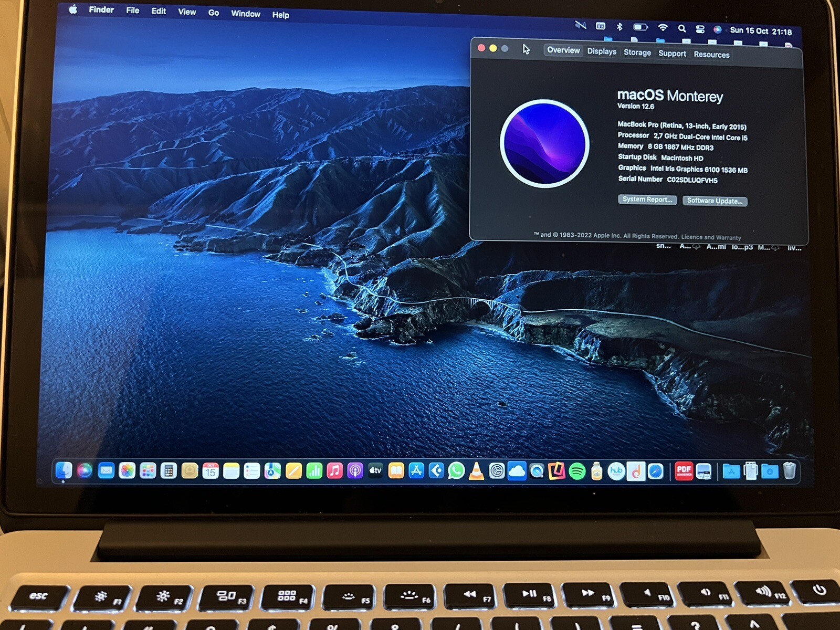Screen dimensions: 840x630
Task: Open the View menu
Action: pos(187,12)
